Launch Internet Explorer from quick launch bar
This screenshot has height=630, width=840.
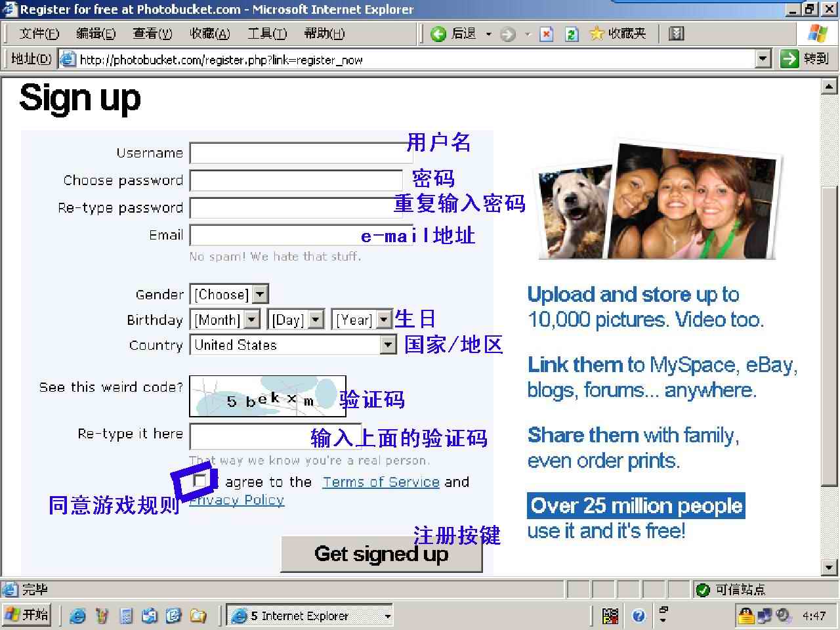[77, 616]
